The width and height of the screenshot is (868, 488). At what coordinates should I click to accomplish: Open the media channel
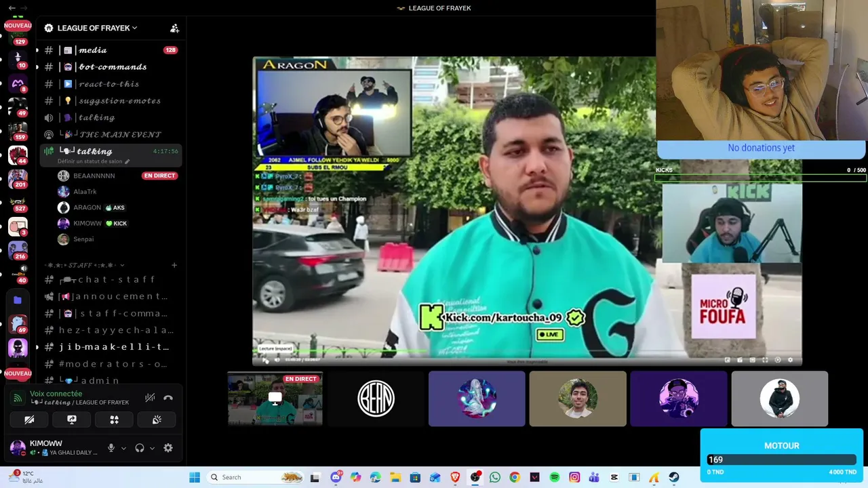coord(110,50)
